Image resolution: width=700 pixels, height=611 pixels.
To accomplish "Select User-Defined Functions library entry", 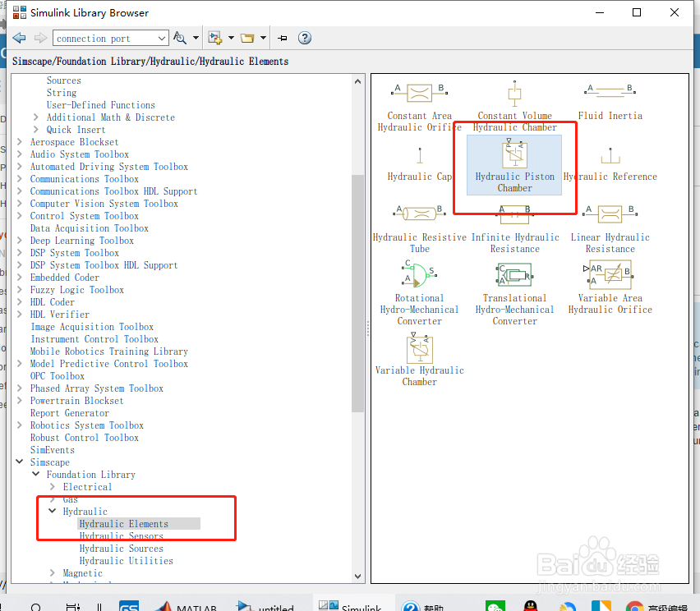I will click(101, 105).
